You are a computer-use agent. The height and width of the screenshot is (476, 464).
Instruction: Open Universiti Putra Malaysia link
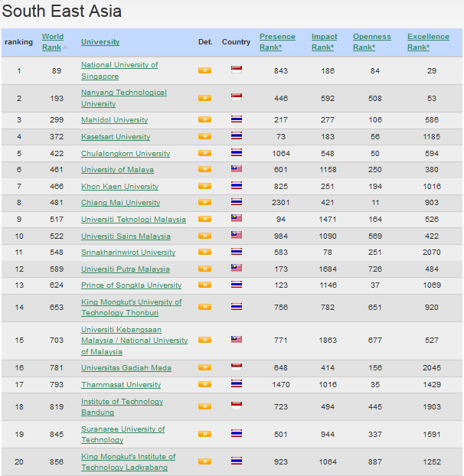(126, 269)
